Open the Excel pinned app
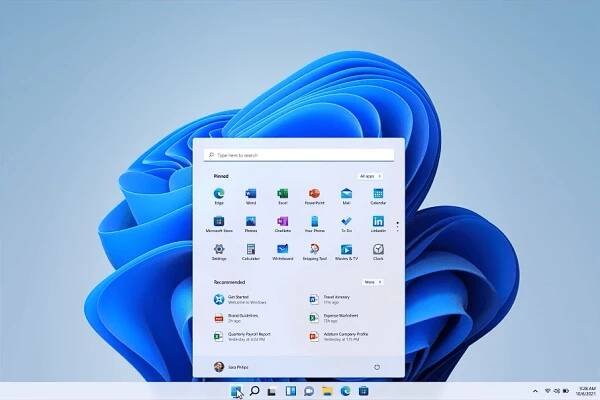The height and width of the screenshot is (400, 600). click(x=282, y=192)
